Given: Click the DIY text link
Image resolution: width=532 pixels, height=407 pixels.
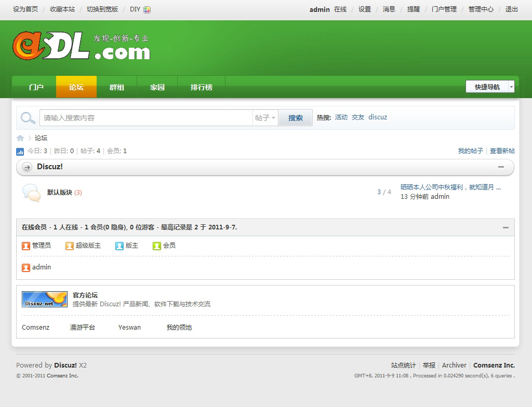Looking at the screenshot, I should point(135,9).
